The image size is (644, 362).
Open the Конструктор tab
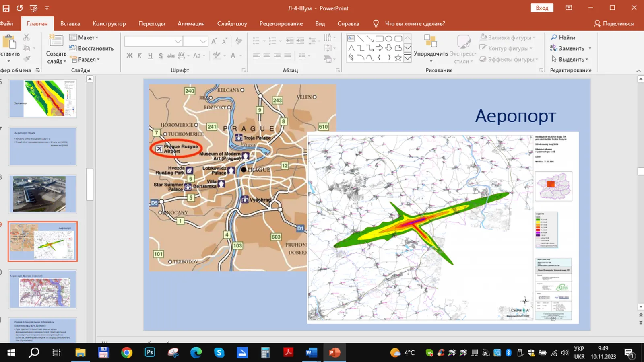point(109,23)
